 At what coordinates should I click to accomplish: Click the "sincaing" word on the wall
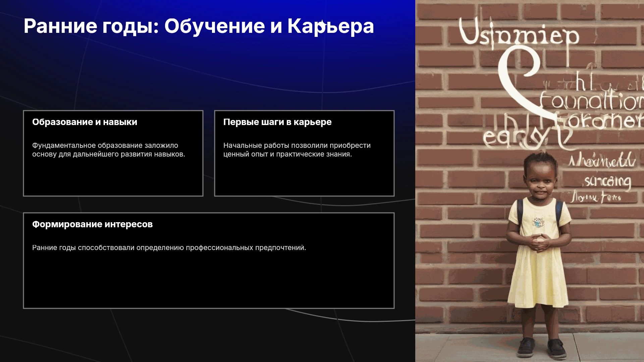pos(608,182)
